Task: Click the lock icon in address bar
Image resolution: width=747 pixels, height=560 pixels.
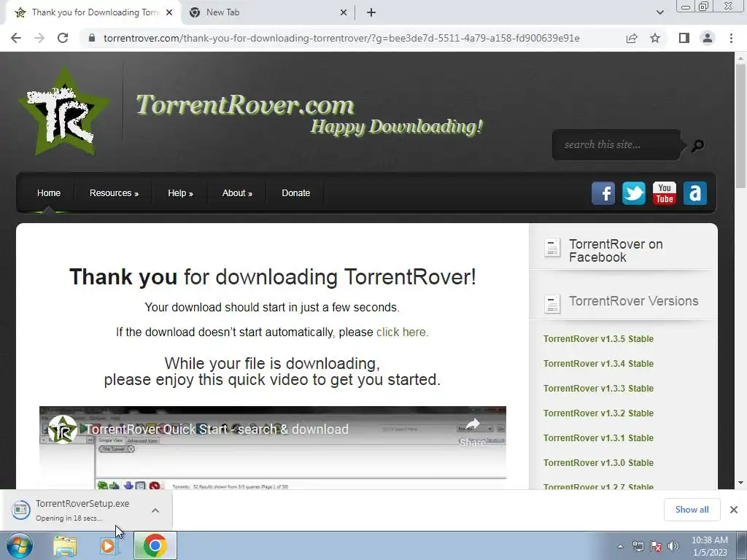Action: tap(92, 38)
